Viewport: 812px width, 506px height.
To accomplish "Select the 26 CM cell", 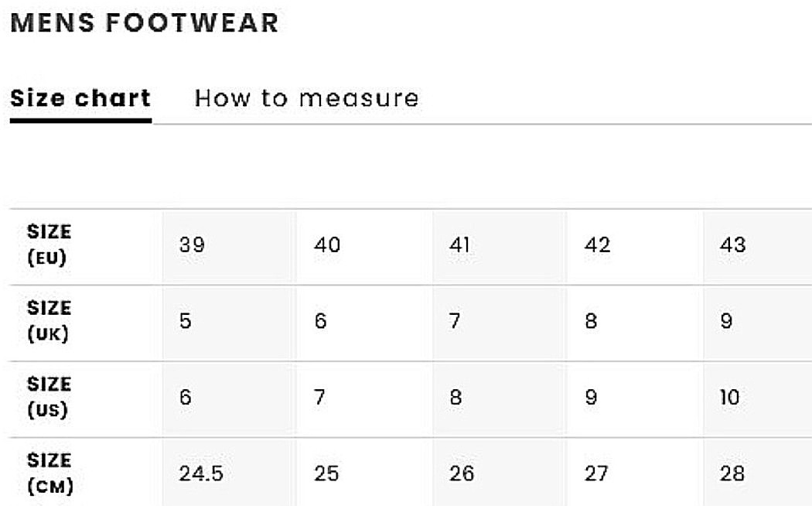I will pos(500,472).
